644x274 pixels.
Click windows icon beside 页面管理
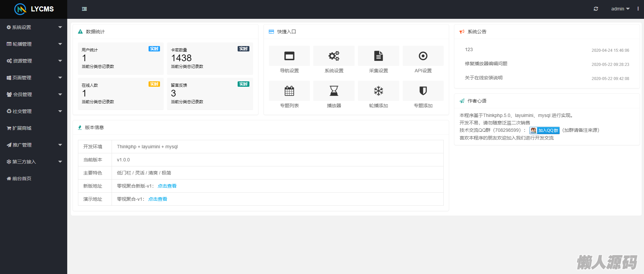[9, 78]
